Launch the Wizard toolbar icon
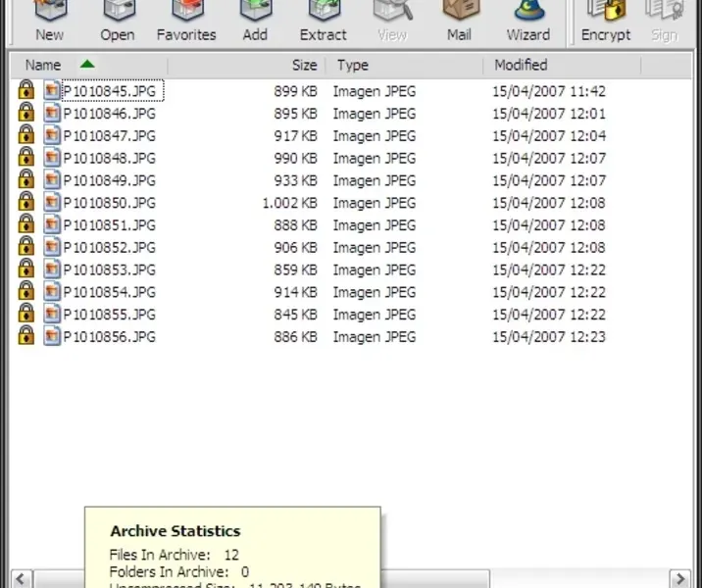Image resolution: width=702 pixels, height=588 pixels. (x=528, y=21)
